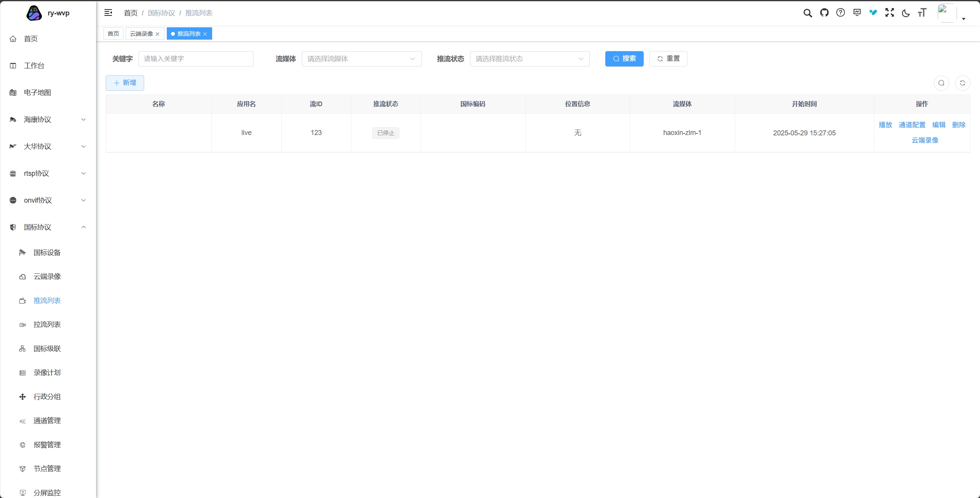Click the blue 搜索 button
980x498 pixels.
pos(624,59)
